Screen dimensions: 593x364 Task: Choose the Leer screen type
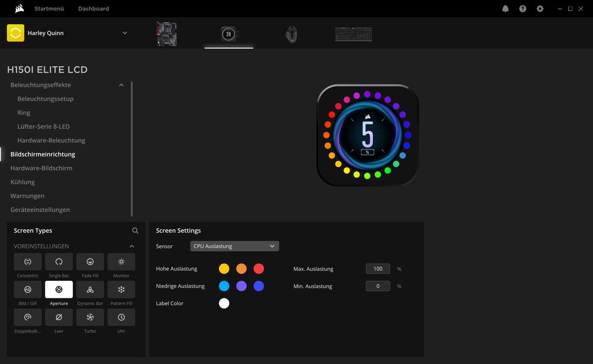pos(59,317)
